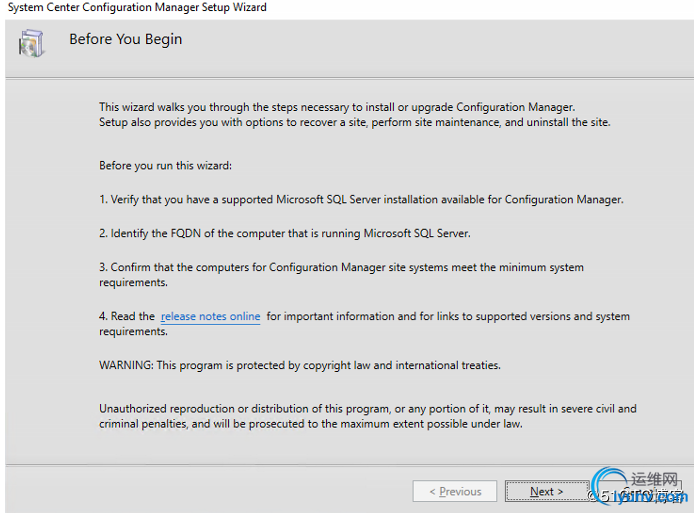Click 'Before you run this wizard:' text

[165, 166]
